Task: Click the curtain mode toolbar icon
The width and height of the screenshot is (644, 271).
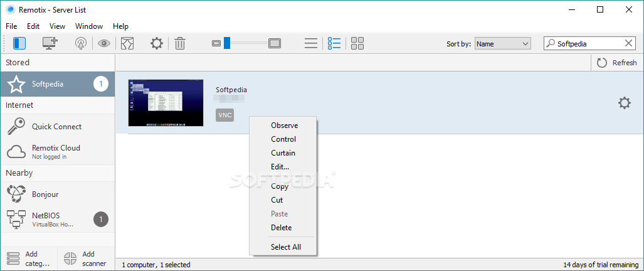Action: point(127,43)
